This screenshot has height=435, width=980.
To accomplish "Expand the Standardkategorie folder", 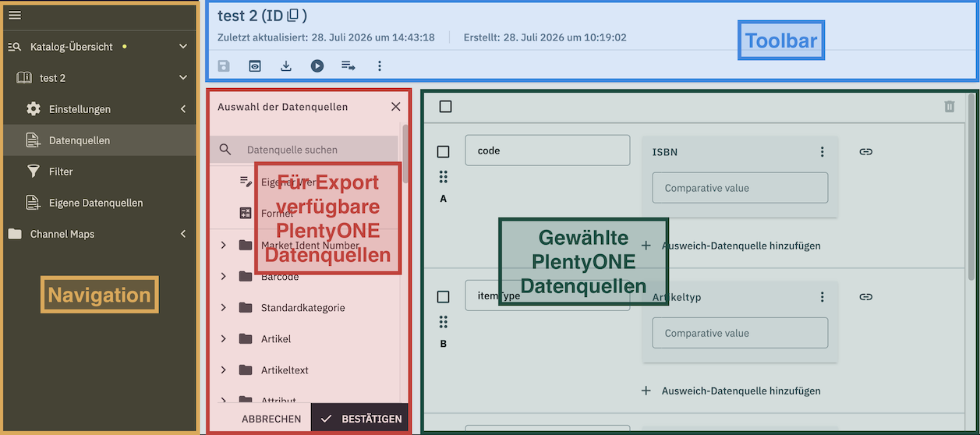I will click(x=224, y=308).
